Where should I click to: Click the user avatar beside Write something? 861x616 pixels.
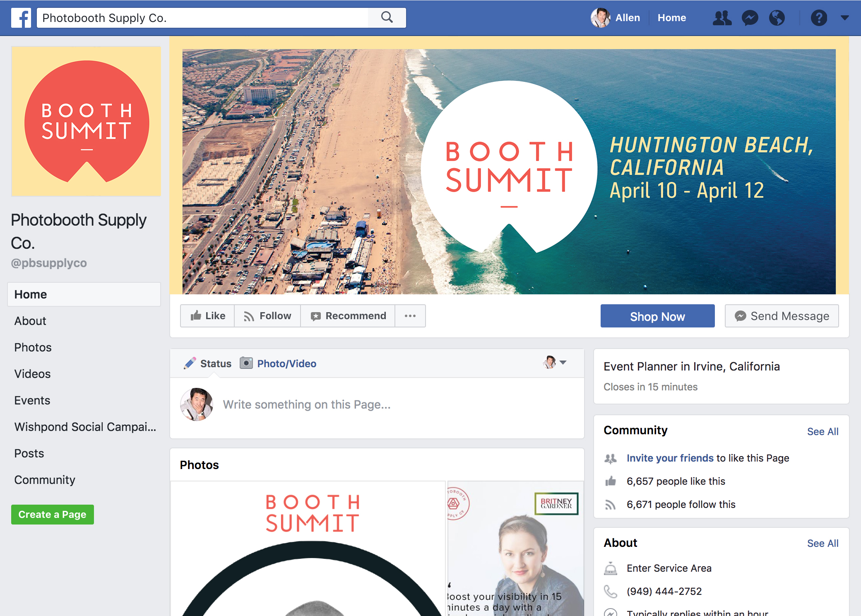pos(197,404)
